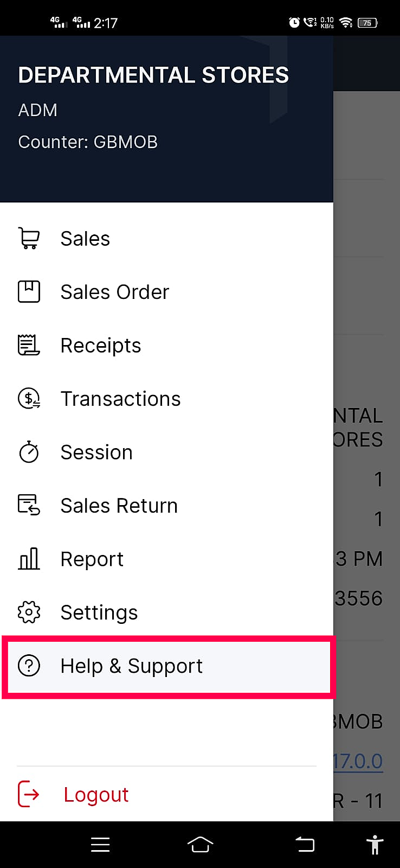Open Help & Support menu entry
The image size is (400, 868).
tap(131, 666)
